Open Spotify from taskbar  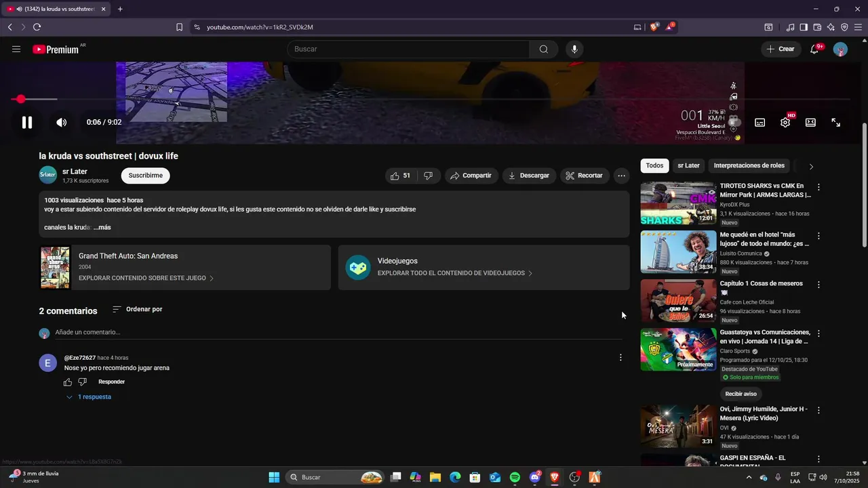point(515,477)
